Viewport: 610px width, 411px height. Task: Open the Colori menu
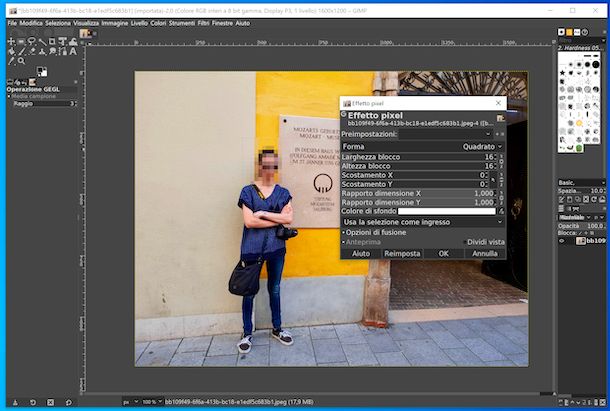click(158, 23)
